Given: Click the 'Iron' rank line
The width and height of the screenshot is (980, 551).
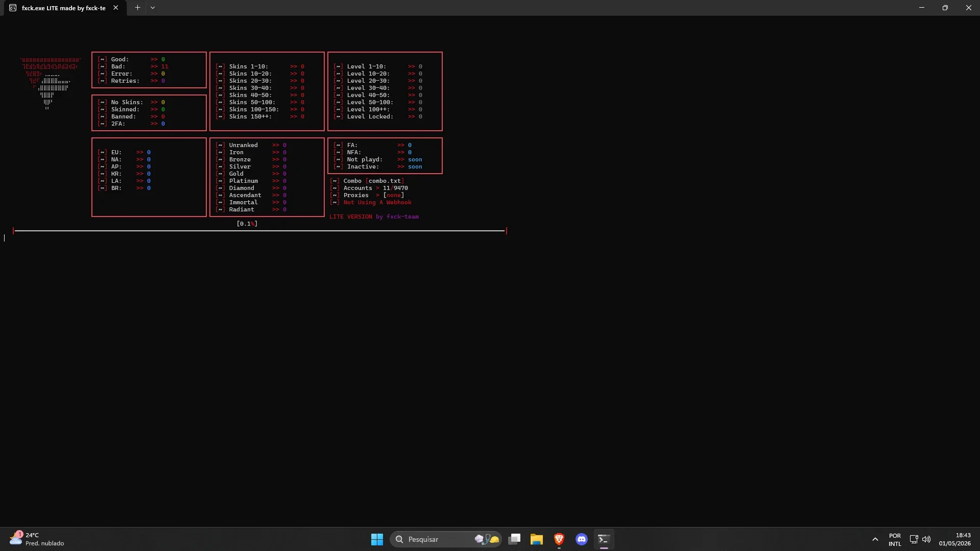Looking at the screenshot, I should 251,152.
